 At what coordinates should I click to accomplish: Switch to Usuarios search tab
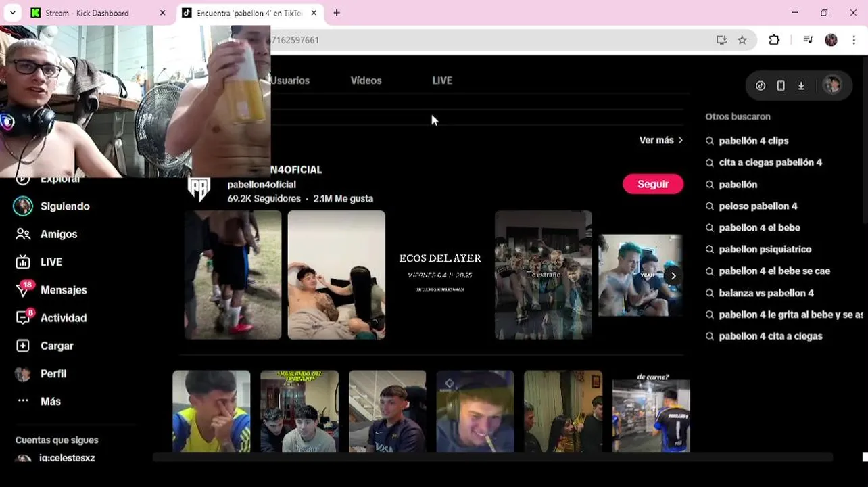[291, 80]
